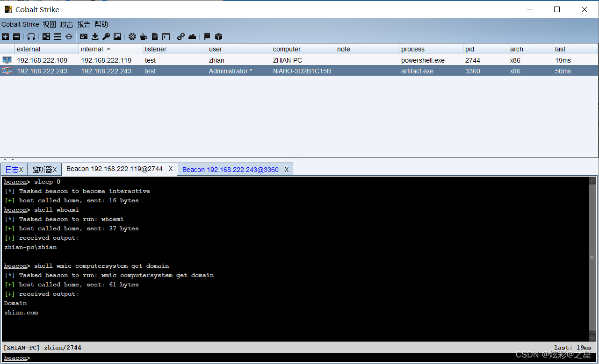Click the session icon for 192.168.222.109
599x364 pixels.
pos(7,60)
